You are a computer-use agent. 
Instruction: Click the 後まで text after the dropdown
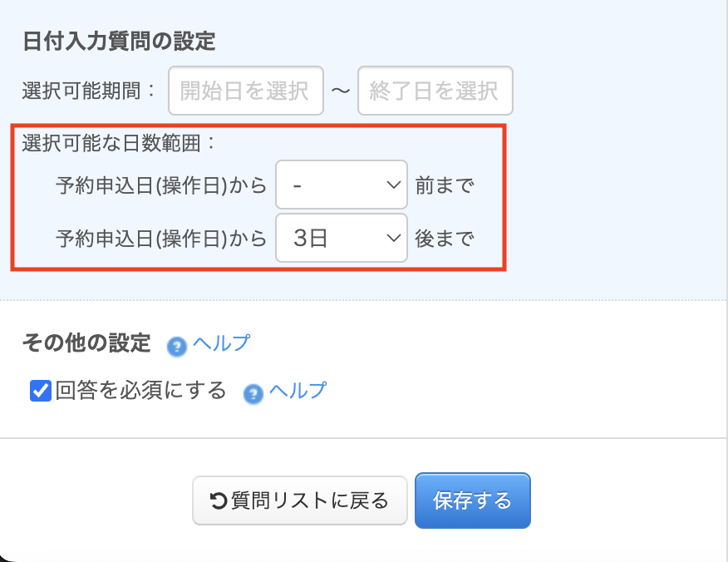pyautogui.click(x=444, y=239)
